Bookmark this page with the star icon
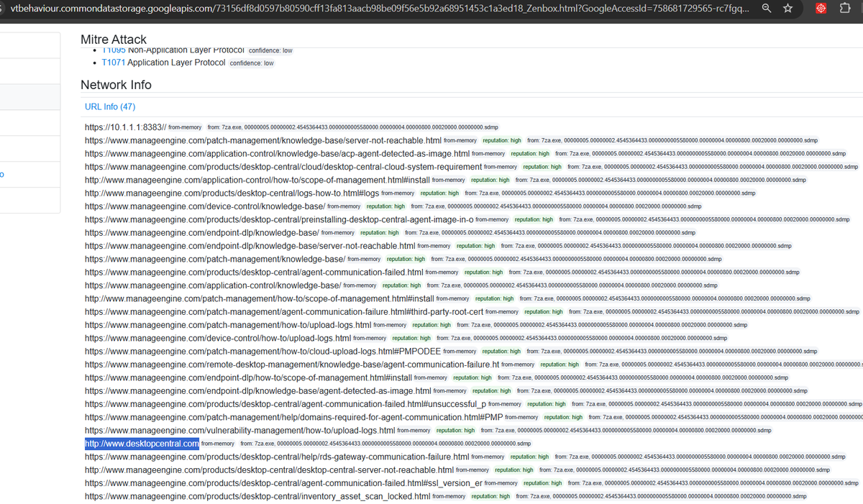Image resolution: width=863 pixels, height=504 pixels. (x=787, y=9)
